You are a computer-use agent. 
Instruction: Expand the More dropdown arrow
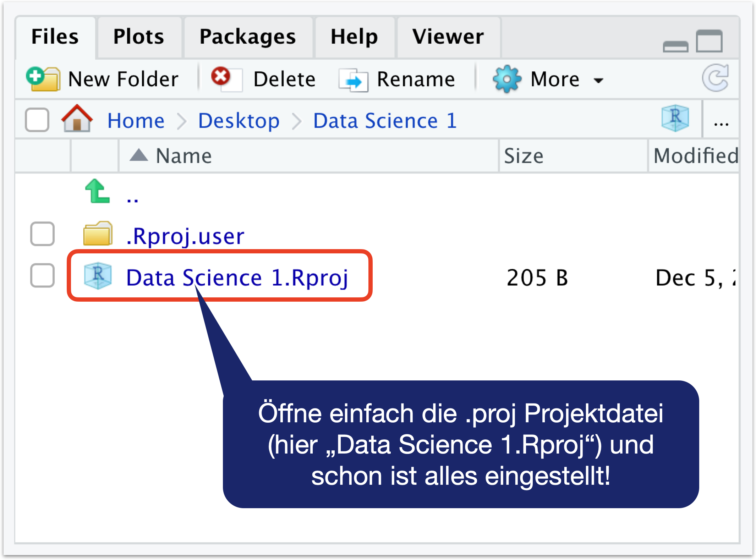(598, 80)
